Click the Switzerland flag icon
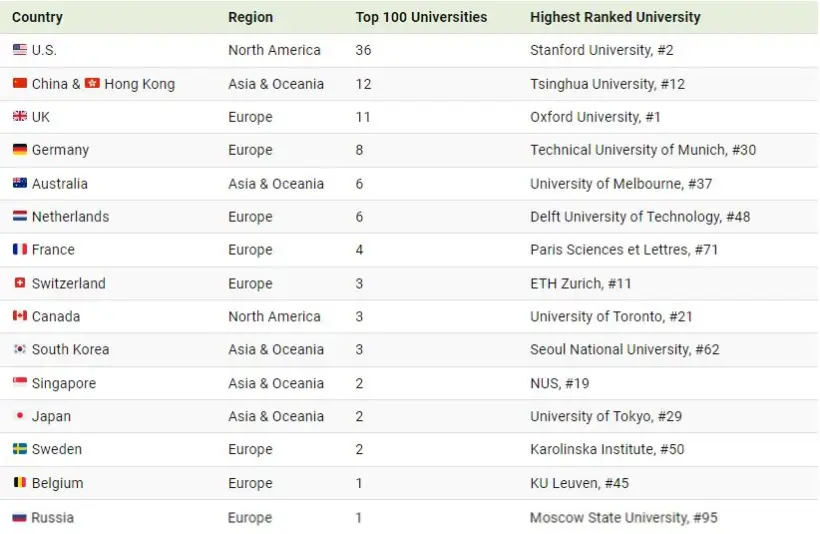This screenshot has height=534, width=820. point(20,283)
